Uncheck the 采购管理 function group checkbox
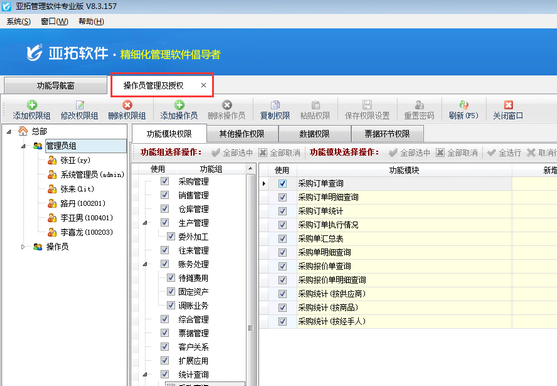Screen dimensions: 557x386 (x=164, y=181)
